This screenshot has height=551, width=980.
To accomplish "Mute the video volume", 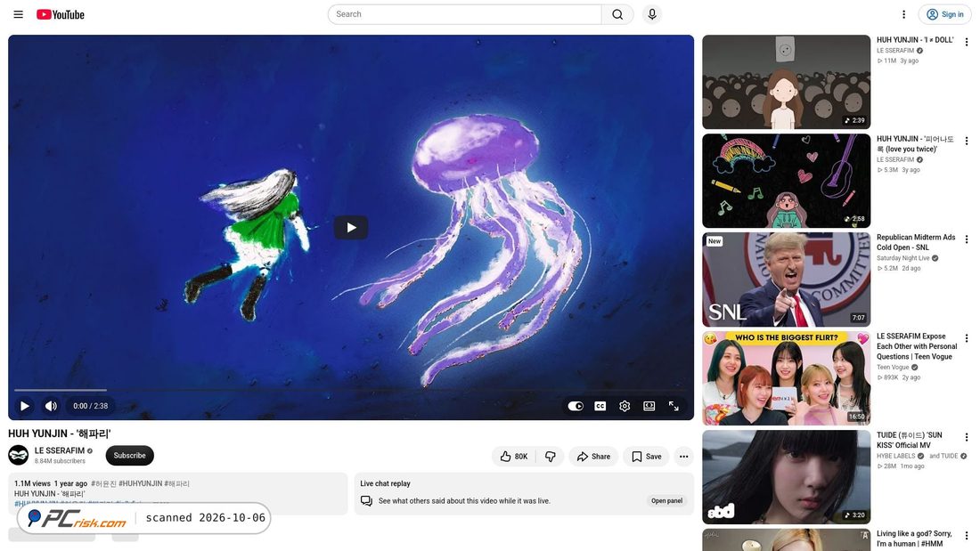I will (x=52, y=406).
